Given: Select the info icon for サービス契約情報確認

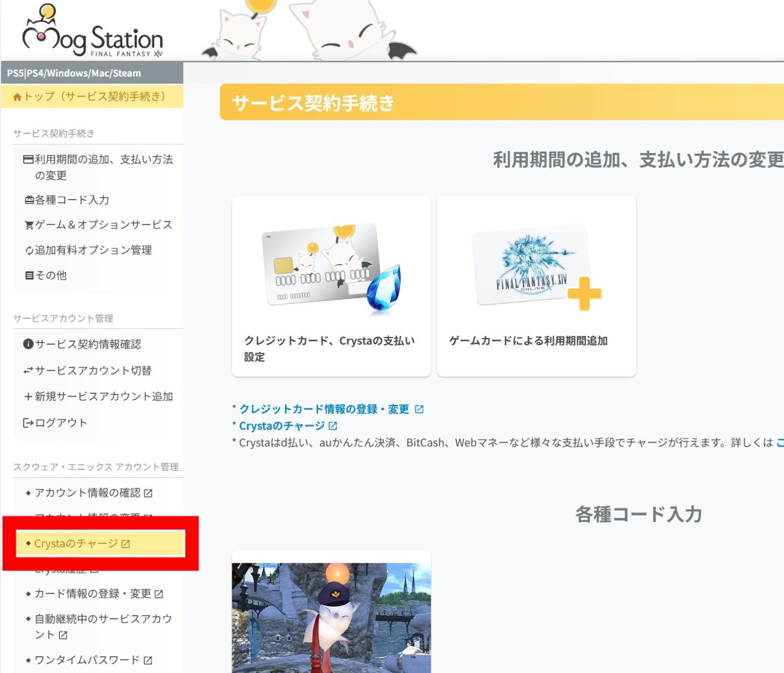Looking at the screenshot, I should pos(29,345).
